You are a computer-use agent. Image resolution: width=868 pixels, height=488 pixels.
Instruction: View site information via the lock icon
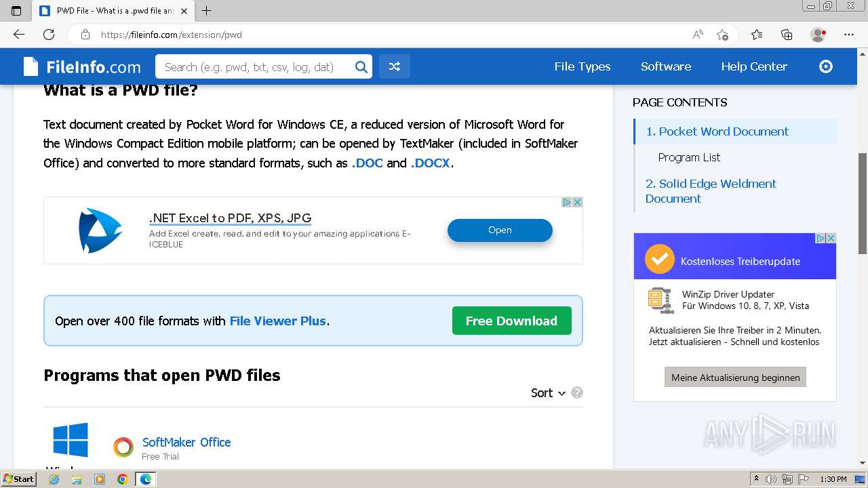(x=85, y=35)
